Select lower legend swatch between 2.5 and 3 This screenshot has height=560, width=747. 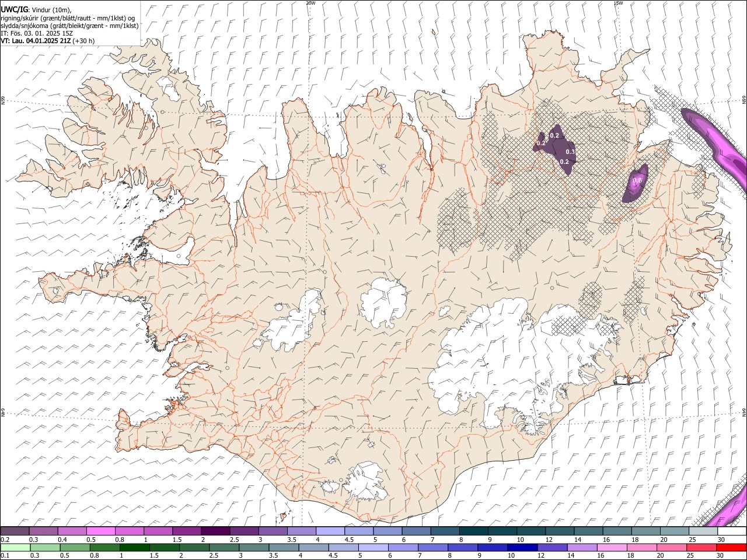coord(224,547)
